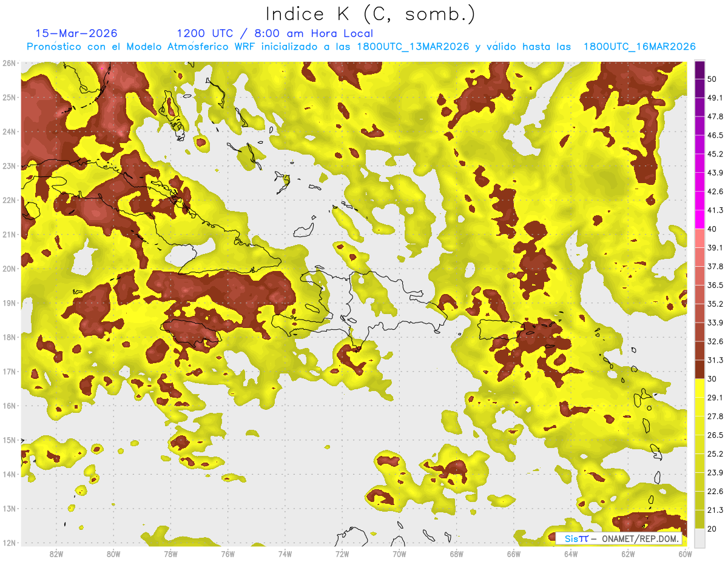
Task: Select the "17N" latitude label
Action: click(x=8, y=372)
